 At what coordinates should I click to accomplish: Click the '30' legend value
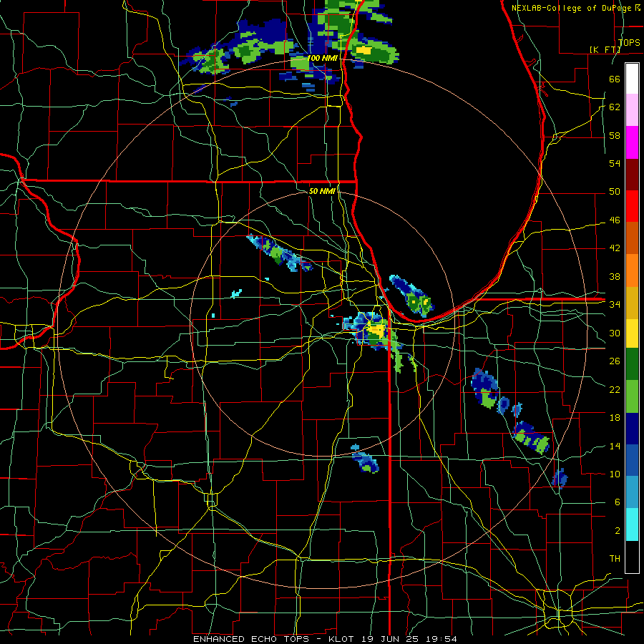point(615,333)
